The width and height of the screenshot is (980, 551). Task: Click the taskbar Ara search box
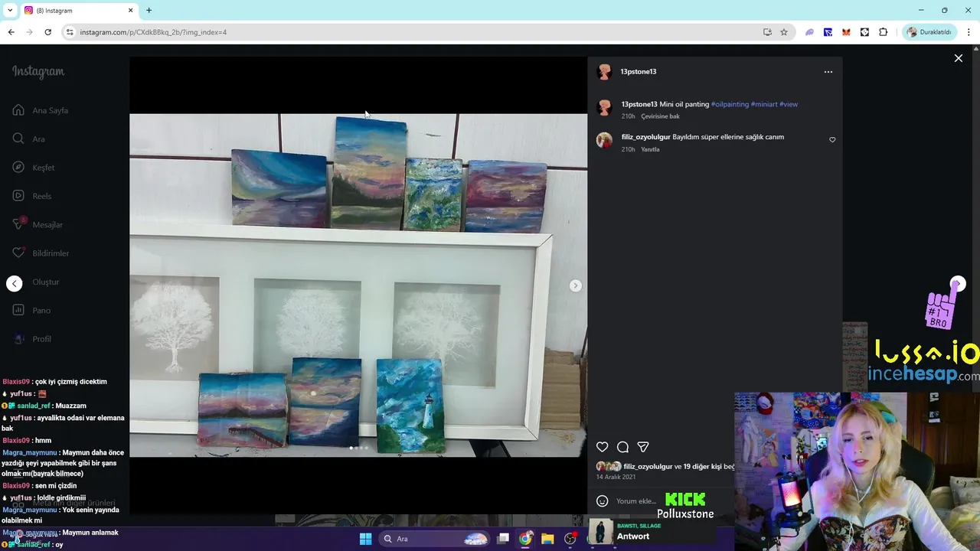point(435,539)
